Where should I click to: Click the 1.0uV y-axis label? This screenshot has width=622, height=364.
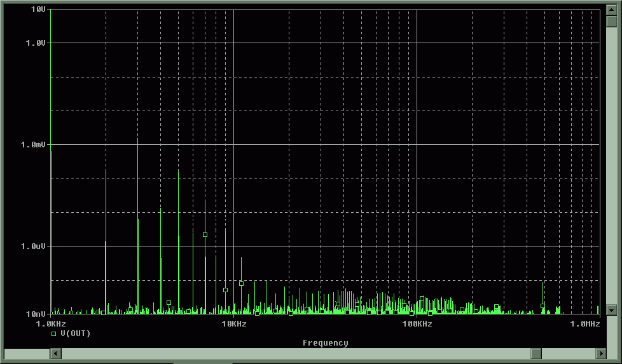click(x=34, y=246)
